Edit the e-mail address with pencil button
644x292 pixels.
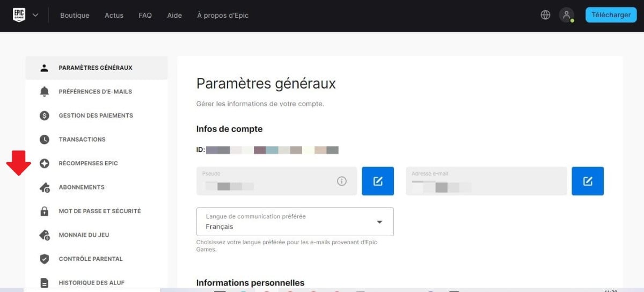point(588,181)
